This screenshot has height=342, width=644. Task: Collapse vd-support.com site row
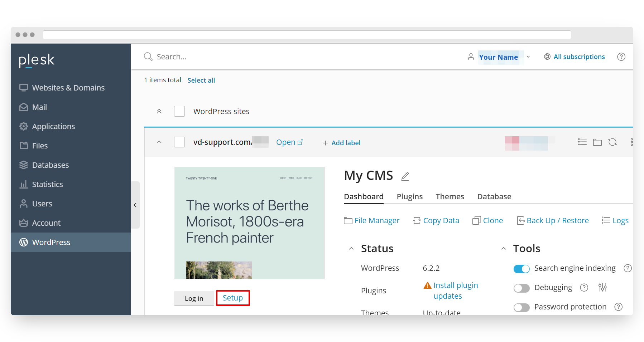pos(159,142)
